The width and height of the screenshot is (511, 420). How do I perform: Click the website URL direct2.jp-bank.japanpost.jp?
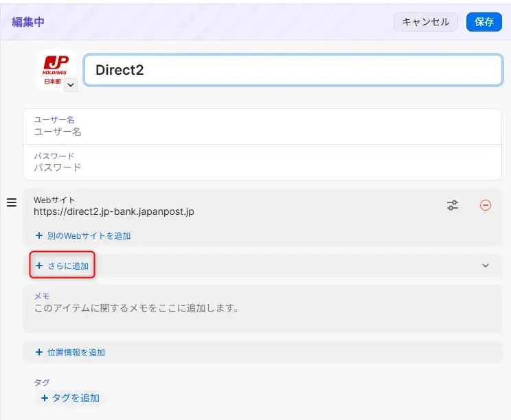click(x=114, y=211)
